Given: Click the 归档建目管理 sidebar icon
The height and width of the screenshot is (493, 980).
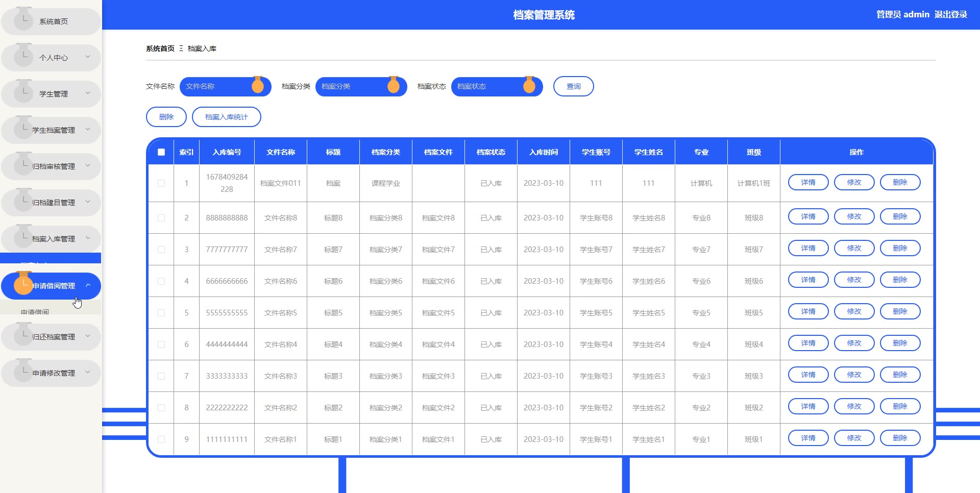Looking at the screenshot, I should 23,201.
